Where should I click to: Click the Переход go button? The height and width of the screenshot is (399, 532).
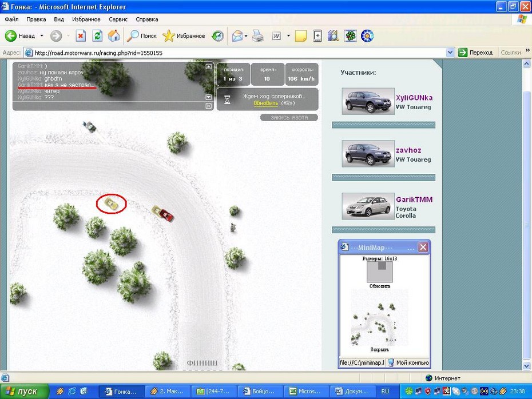pyautogui.click(x=475, y=53)
